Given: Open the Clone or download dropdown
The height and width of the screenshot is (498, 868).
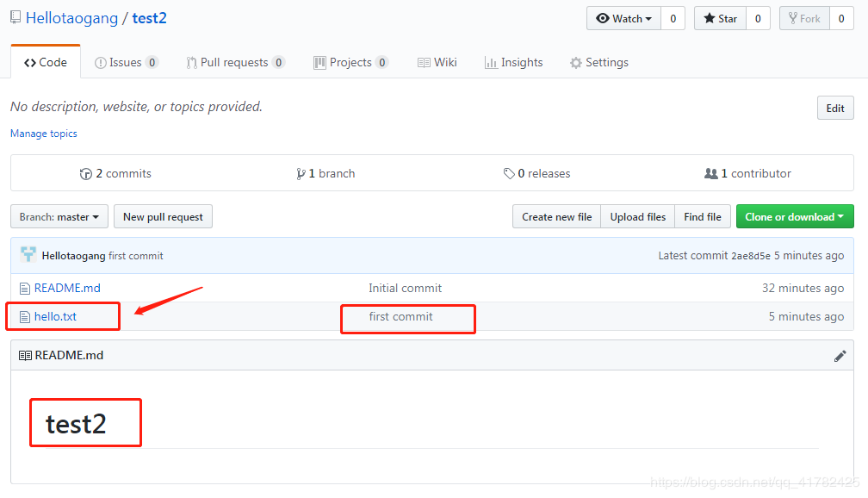Looking at the screenshot, I should coord(794,217).
